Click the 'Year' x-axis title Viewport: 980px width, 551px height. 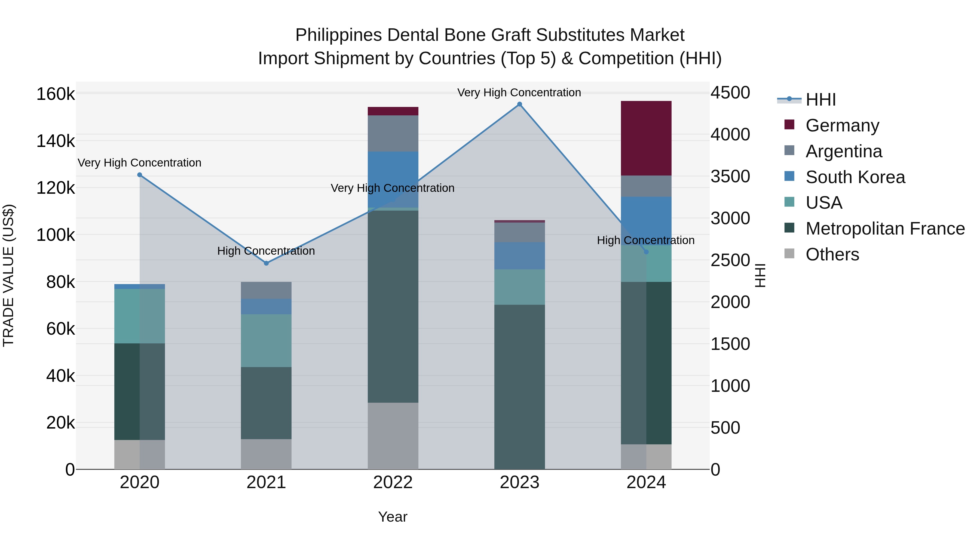pyautogui.click(x=393, y=517)
